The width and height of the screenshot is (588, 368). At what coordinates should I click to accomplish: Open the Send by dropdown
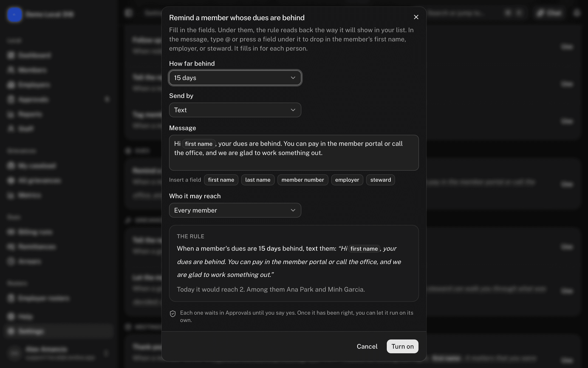point(235,110)
